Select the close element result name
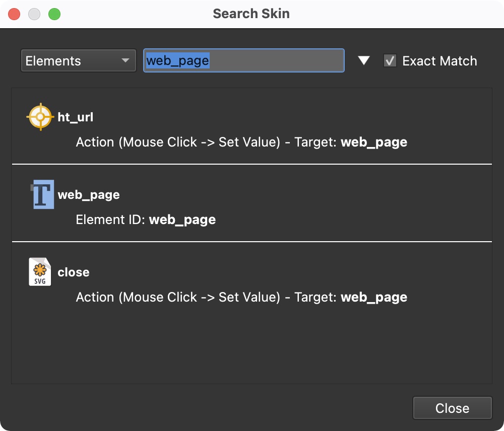504x431 pixels. coord(74,272)
